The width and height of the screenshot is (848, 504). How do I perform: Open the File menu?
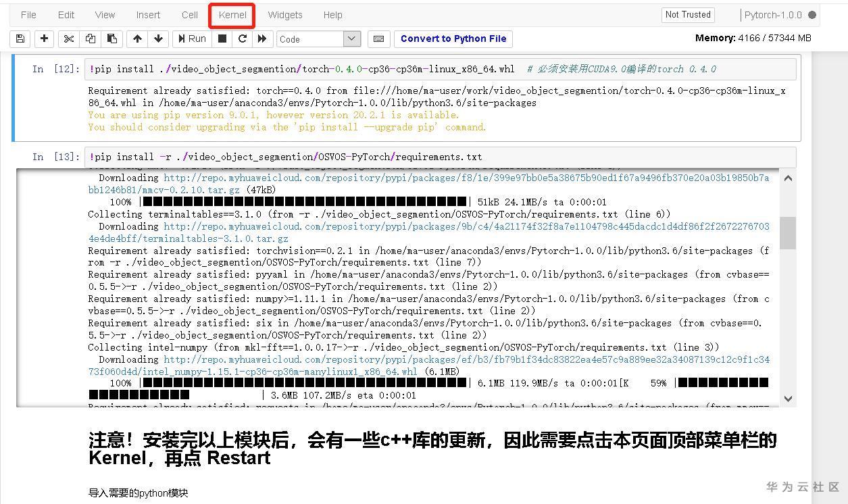coord(28,15)
